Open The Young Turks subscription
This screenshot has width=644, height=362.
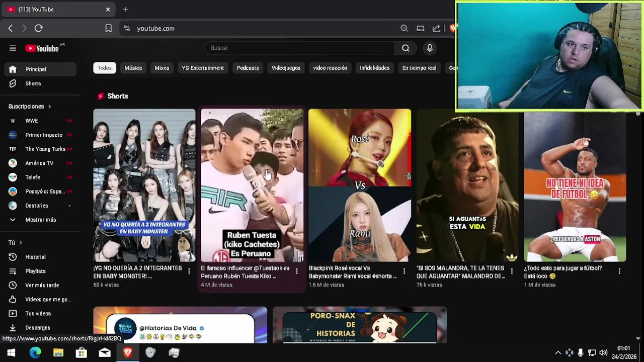point(40,149)
